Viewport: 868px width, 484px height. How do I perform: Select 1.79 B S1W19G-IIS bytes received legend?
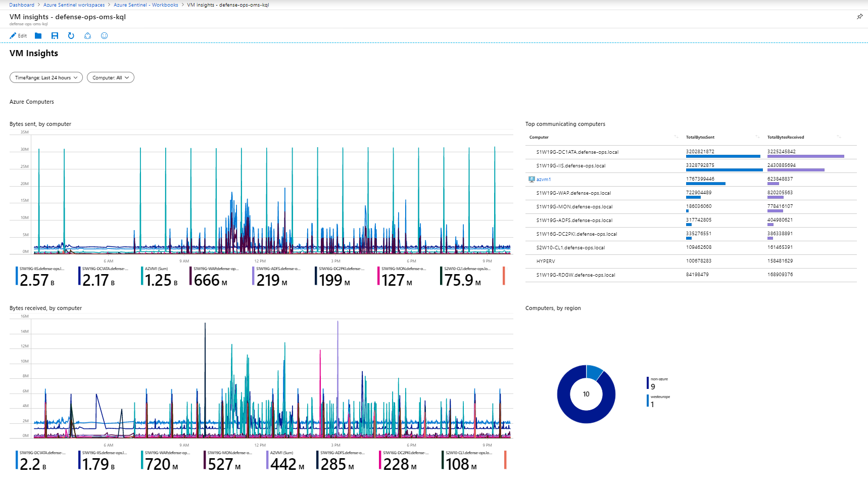(x=104, y=461)
